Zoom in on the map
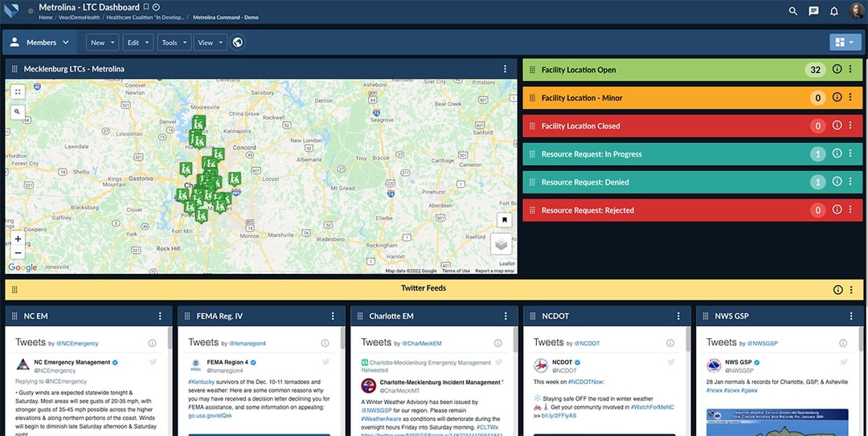The height and width of the screenshot is (436, 868). click(18, 238)
